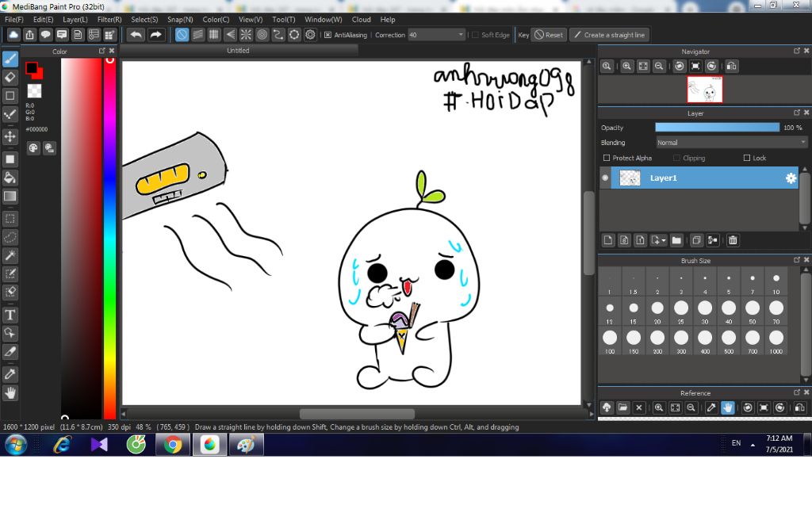
Task: Open the Cloud menu
Action: tap(361, 19)
